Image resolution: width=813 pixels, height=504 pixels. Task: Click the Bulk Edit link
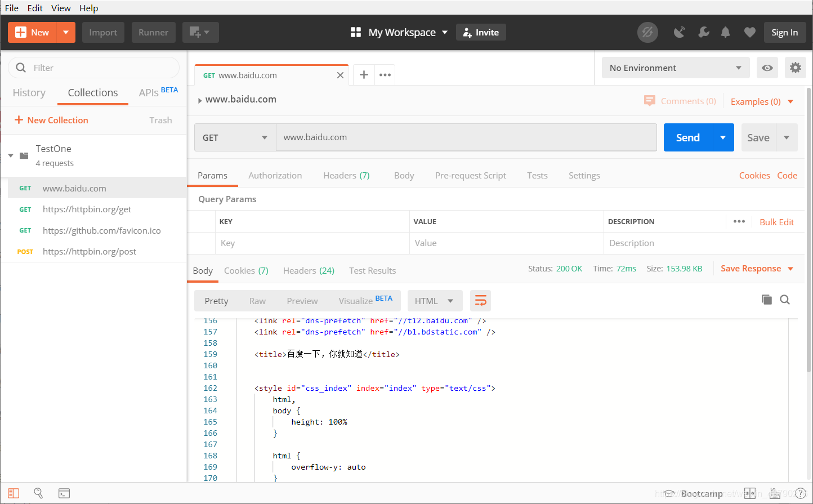click(x=776, y=222)
